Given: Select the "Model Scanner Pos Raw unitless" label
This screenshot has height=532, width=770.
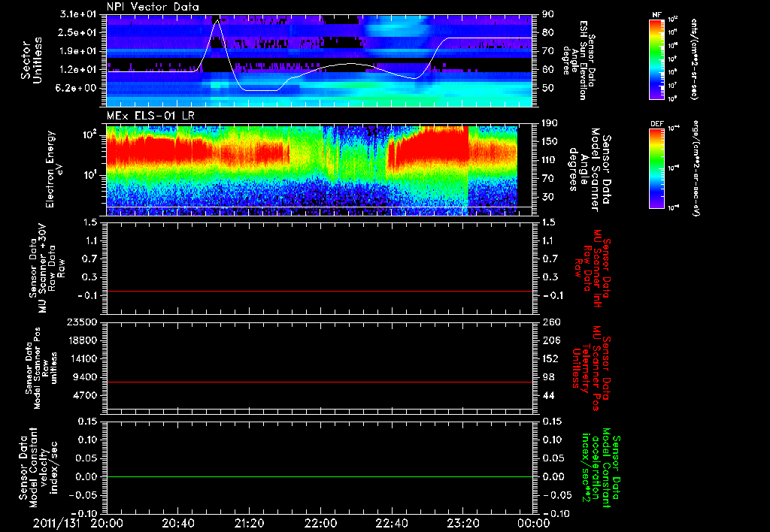Looking at the screenshot, I should [x=41, y=367].
